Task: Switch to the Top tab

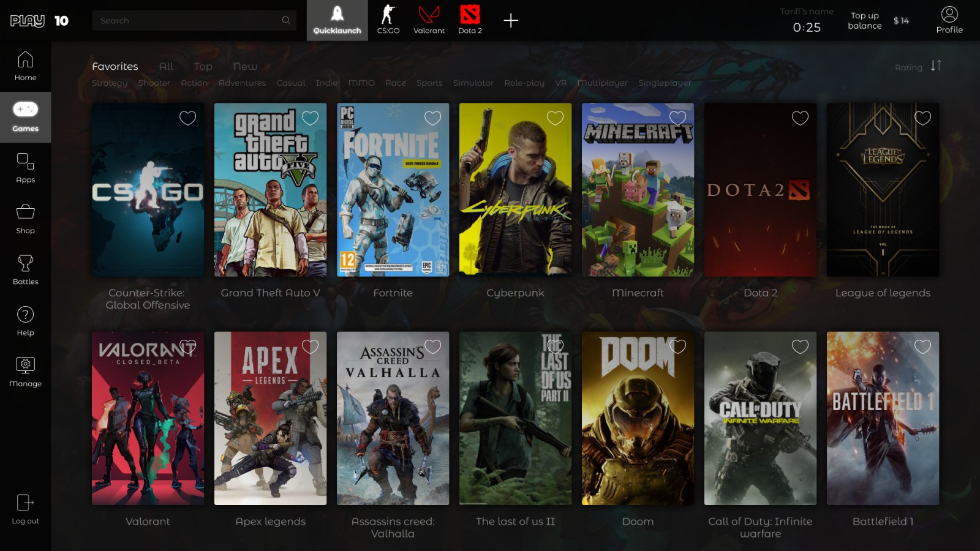Action: click(x=203, y=66)
